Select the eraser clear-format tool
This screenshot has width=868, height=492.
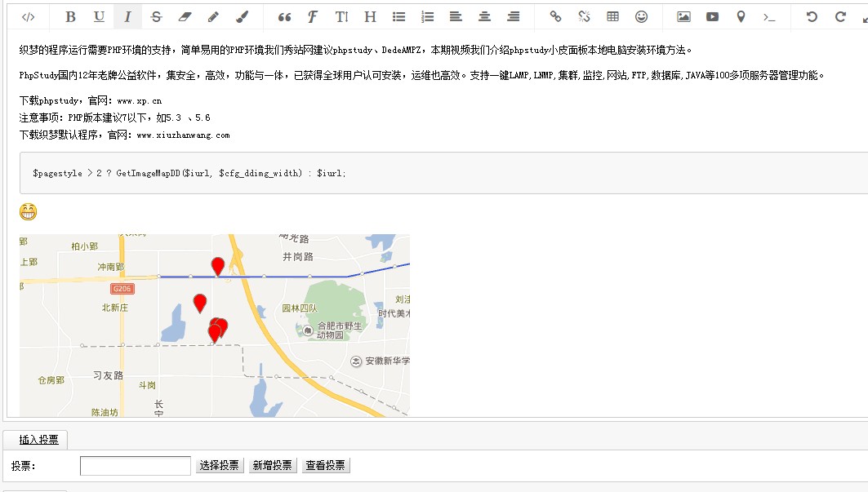185,16
